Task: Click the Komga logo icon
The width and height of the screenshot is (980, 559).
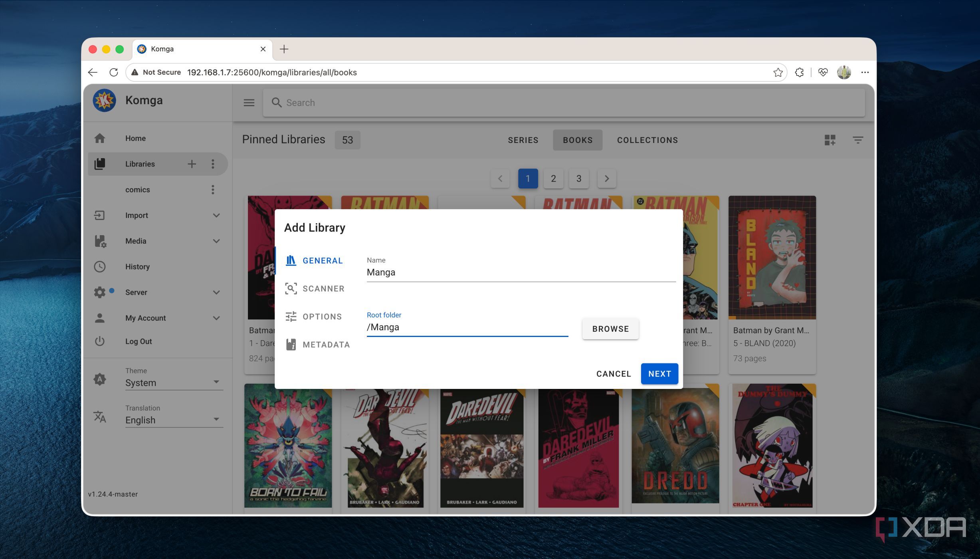Action: pyautogui.click(x=104, y=100)
